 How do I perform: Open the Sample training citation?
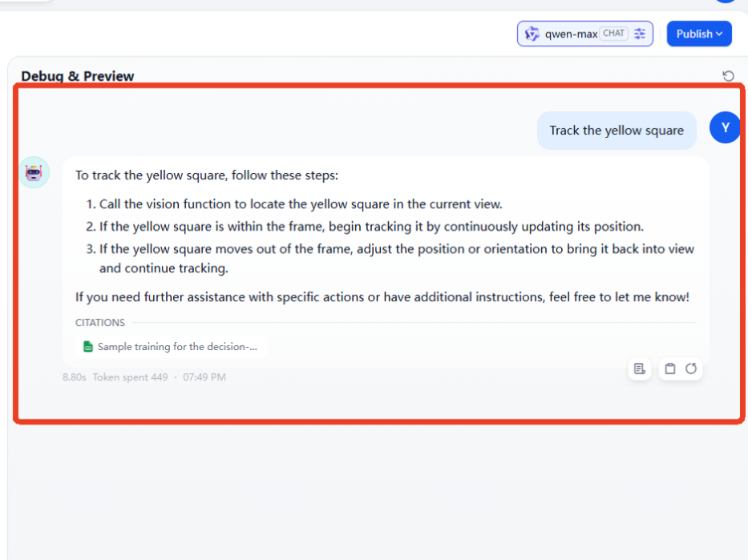click(x=172, y=346)
